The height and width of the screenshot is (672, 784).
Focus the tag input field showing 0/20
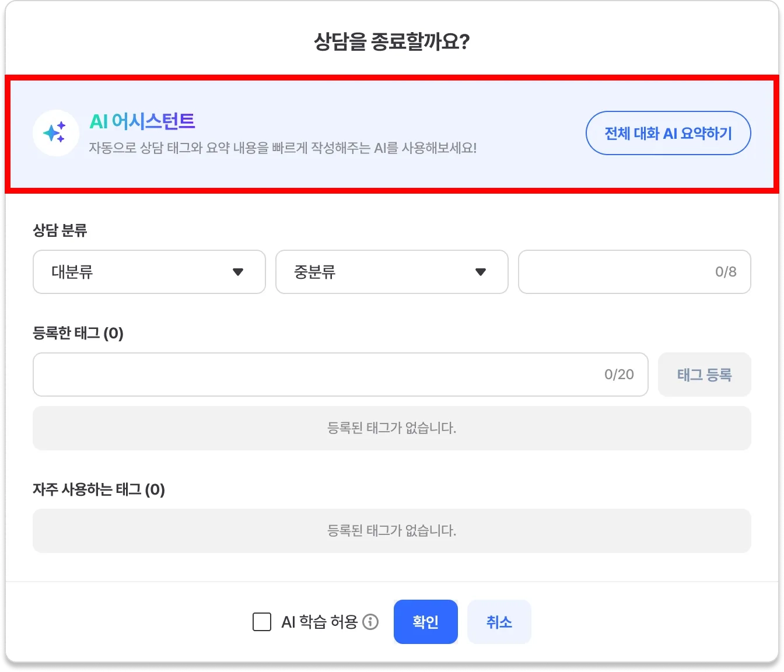pos(340,374)
